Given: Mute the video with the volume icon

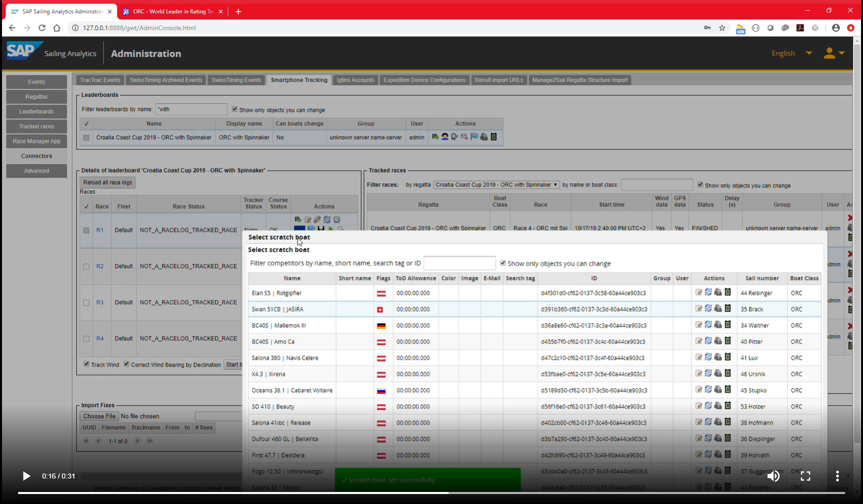Looking at the screenshot, I should click(773, 476).
